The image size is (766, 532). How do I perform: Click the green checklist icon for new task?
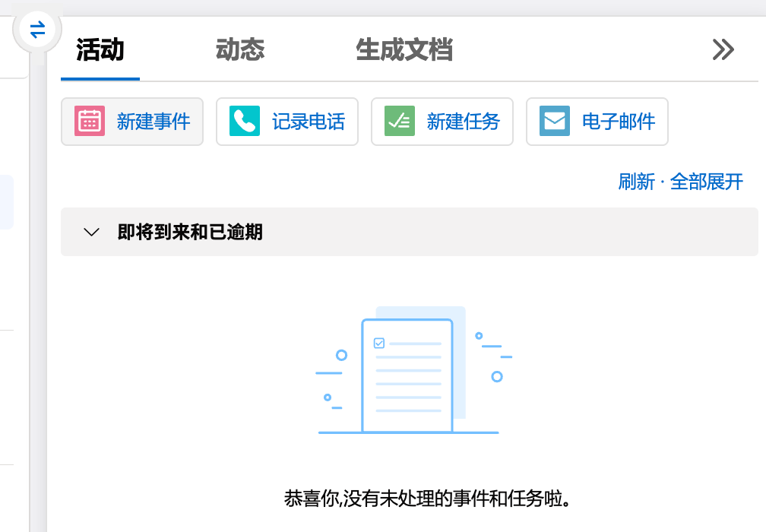point(400,122)
